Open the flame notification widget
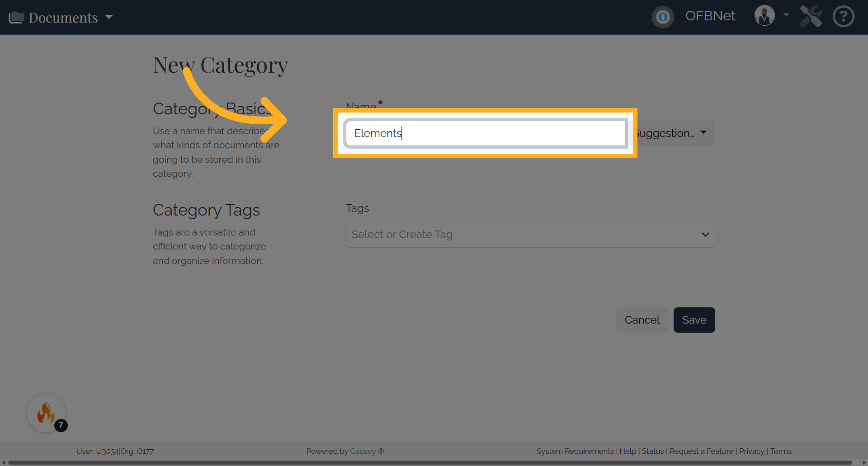 [x=46, y=413]
